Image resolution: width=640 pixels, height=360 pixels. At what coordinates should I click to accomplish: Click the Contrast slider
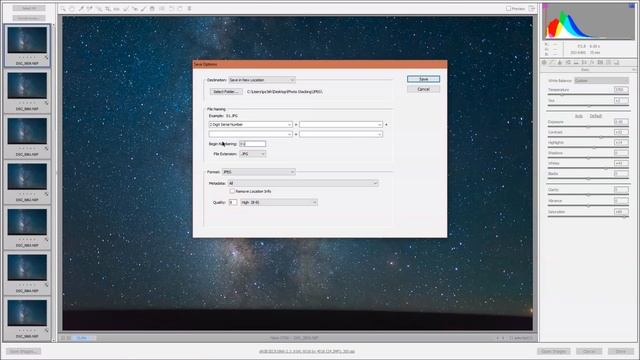click(588, 137)
